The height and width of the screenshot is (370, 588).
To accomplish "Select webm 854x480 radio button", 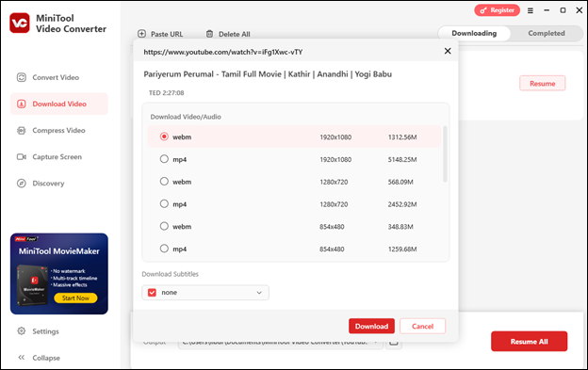I will (164, 226).
